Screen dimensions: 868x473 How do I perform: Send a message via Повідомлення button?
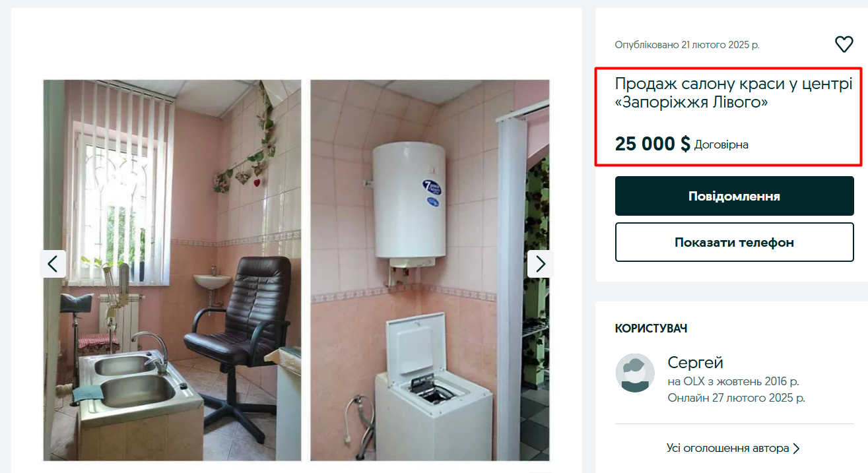click(734, 196)
